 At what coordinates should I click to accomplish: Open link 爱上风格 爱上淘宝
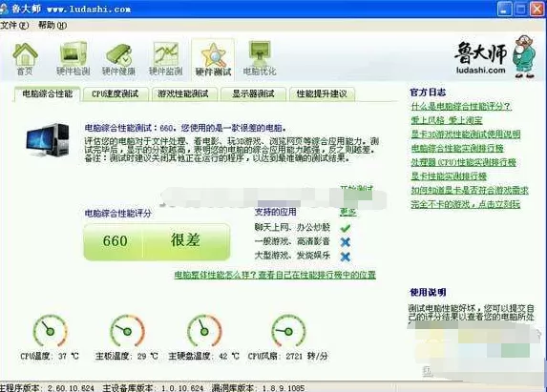click(x=447, y=120)
